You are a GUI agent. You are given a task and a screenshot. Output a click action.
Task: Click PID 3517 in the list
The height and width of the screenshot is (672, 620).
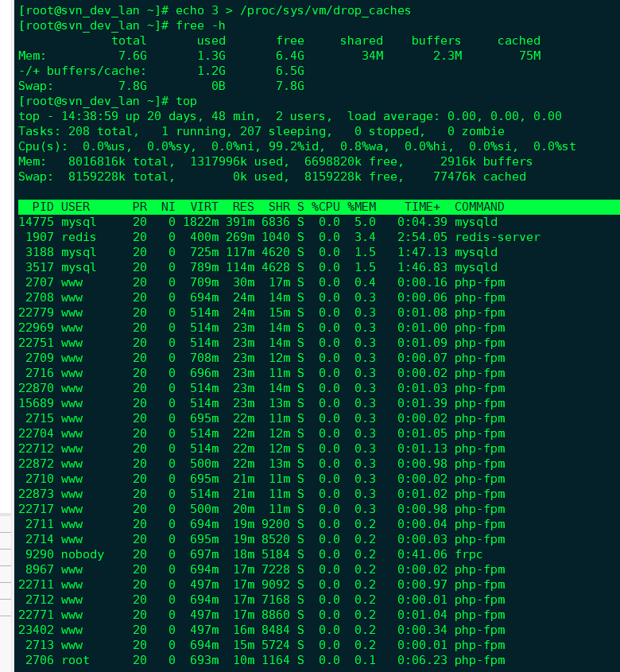click(40, 267)
